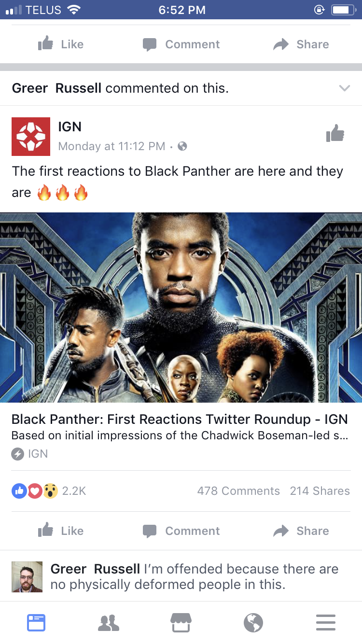The width and height of the screenshot is (362, 644).
Task: Expand post options chevron next to Greer Russell
Action: 344,88
